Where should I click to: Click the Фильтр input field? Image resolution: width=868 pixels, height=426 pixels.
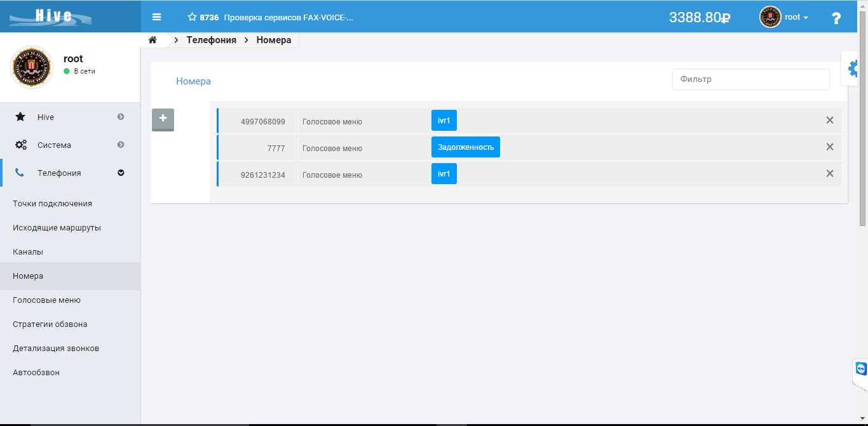pyautogui.click(x=750, y=79)
